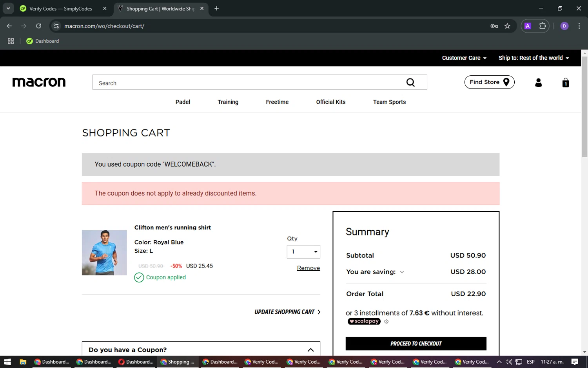Viewport: 588px width, 368px height.
Task: Click Remove link for Clifton shirt
Action: [309, 268]
